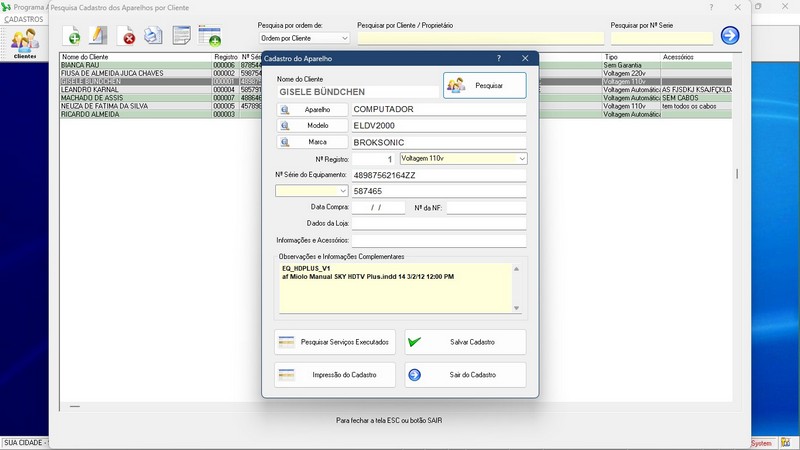Click the Impressão do Cadastro text label
800x450 pixels.
click(x=344, y=375)
